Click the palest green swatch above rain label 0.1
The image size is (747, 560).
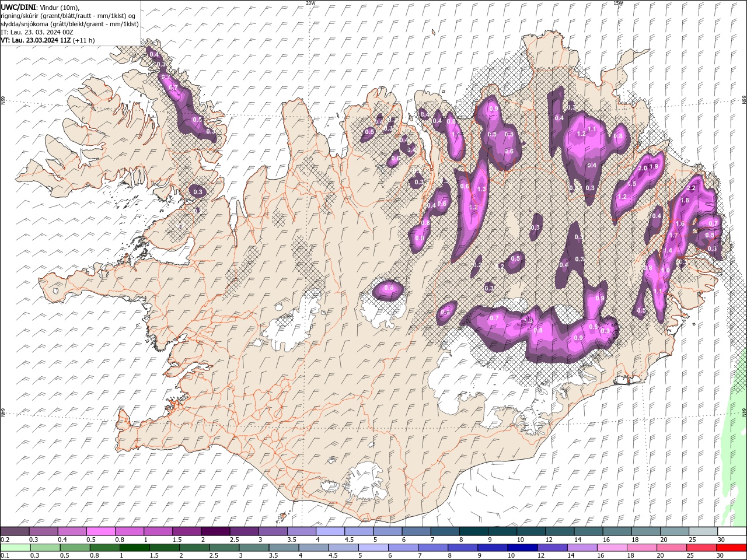click(x=16, y=547)
